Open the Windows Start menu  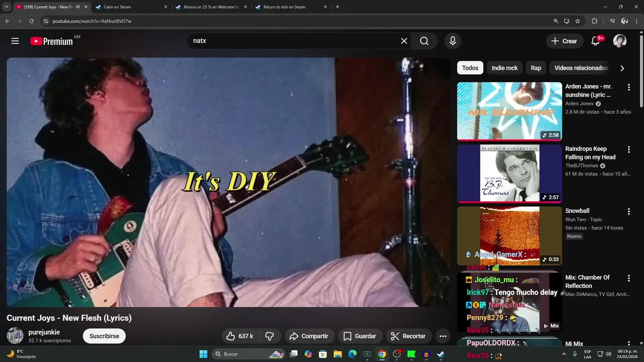tap(203, 354)
